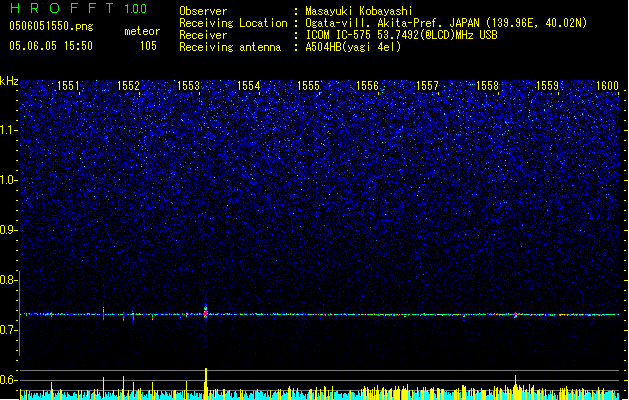Viewport: 629px width, 400px height.
Task: Click the 1557 time marker
Action: point(428,86)
